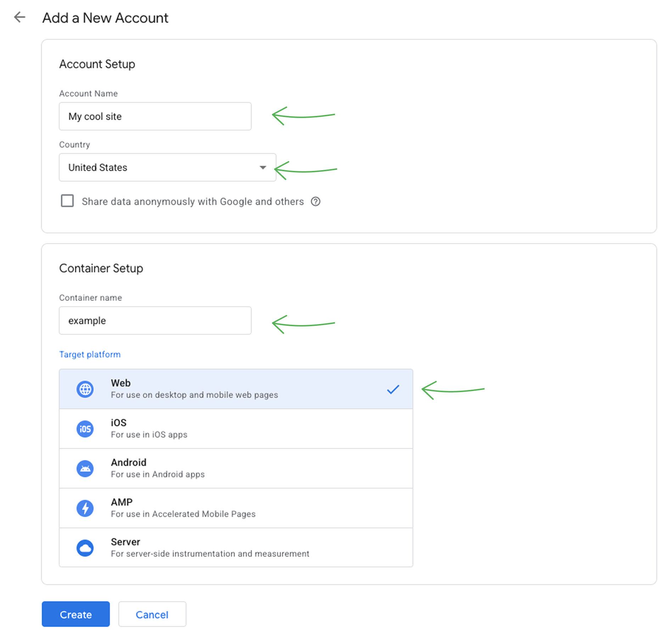Enable share data anonymously checkbox
This screenshot has height=641, width=672.
[67, 201]
